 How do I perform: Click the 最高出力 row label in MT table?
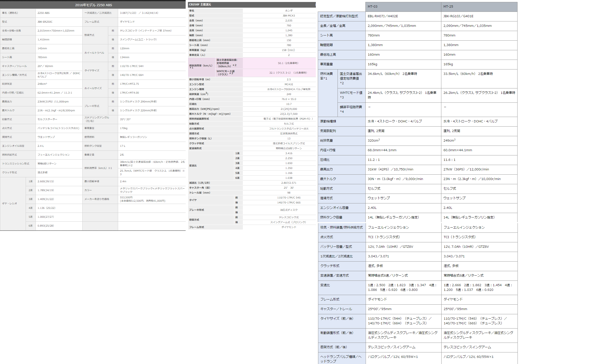pyautogui.click(x=326, y=169)
